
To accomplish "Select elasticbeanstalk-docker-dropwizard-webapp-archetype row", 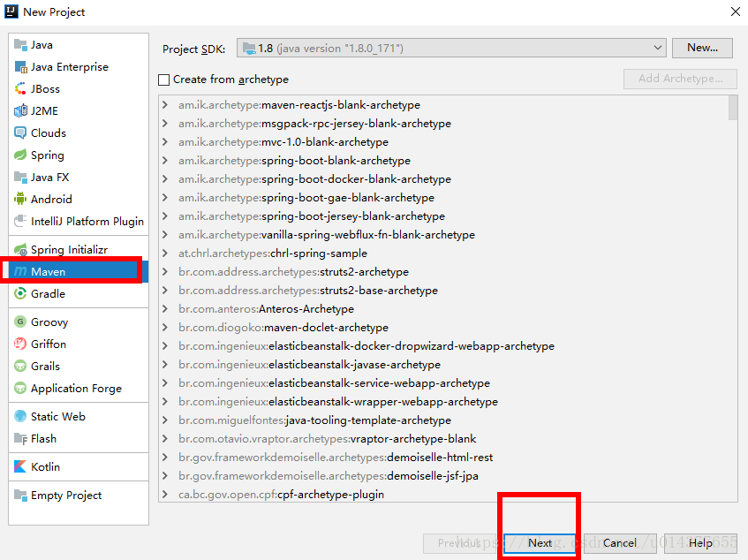I will [443, 346].
